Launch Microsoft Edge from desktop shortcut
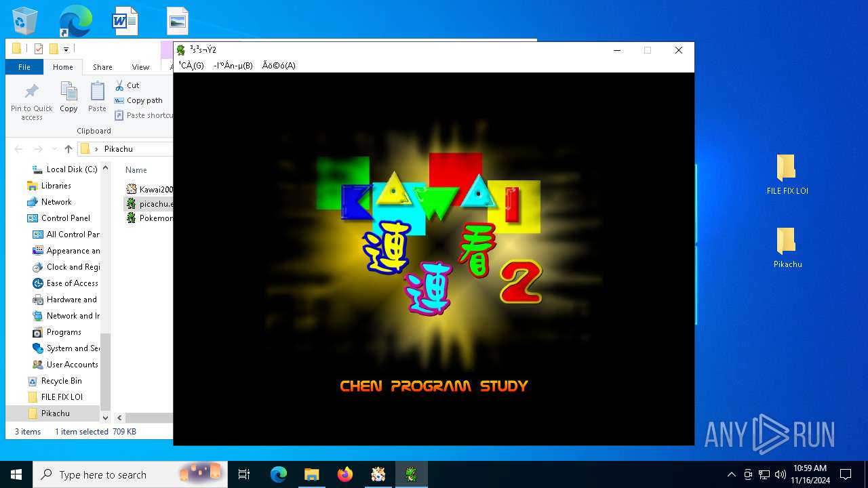This screenshot has height=488, width=868. point(75,20)
